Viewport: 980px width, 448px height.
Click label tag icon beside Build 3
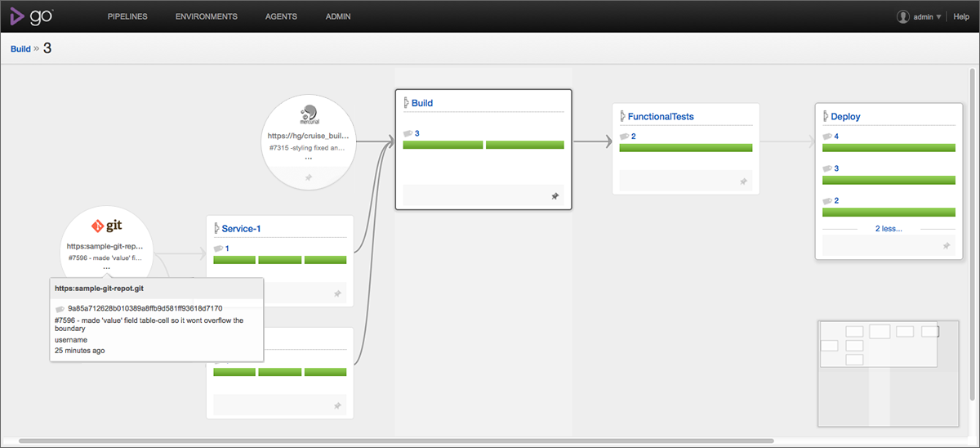click(408, 133)
